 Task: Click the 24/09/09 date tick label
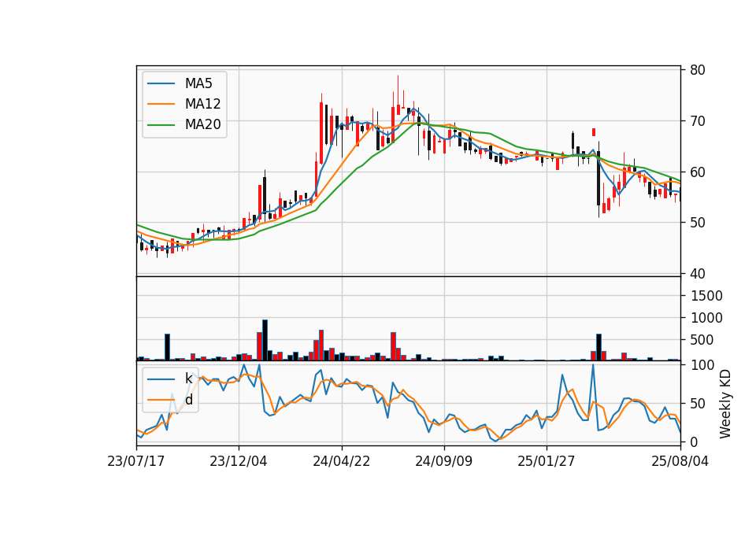pyautogui.click(x=443, y=461)
